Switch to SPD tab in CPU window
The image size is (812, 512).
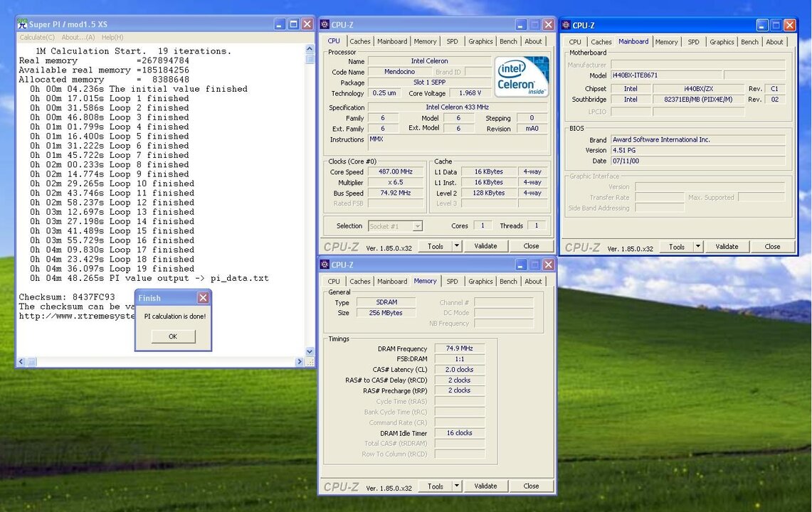click(452, 41)
